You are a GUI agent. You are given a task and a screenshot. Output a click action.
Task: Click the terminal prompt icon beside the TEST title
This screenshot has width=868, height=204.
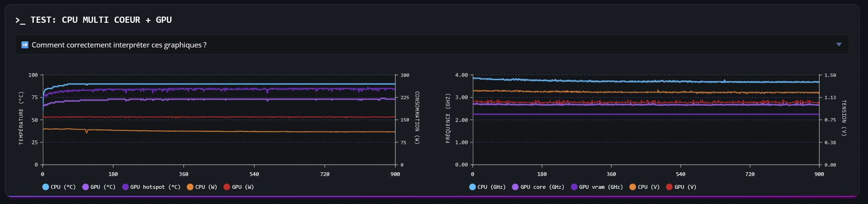[19, 20]
